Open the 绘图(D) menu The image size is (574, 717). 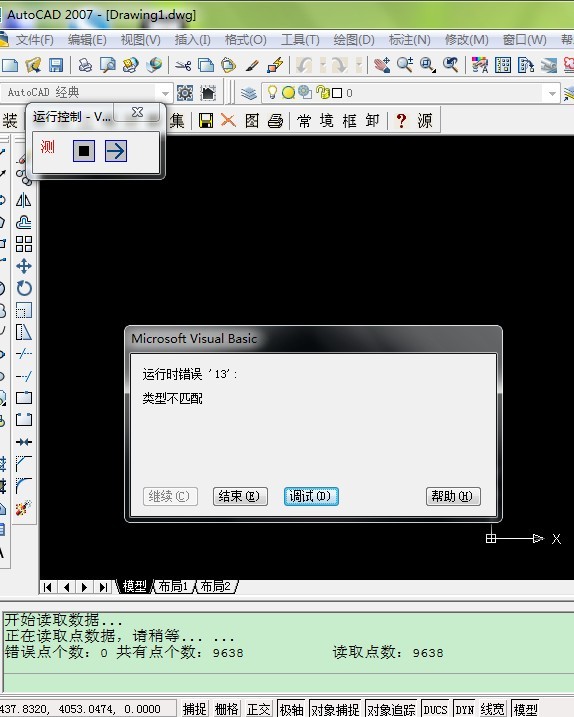point(354,40)
